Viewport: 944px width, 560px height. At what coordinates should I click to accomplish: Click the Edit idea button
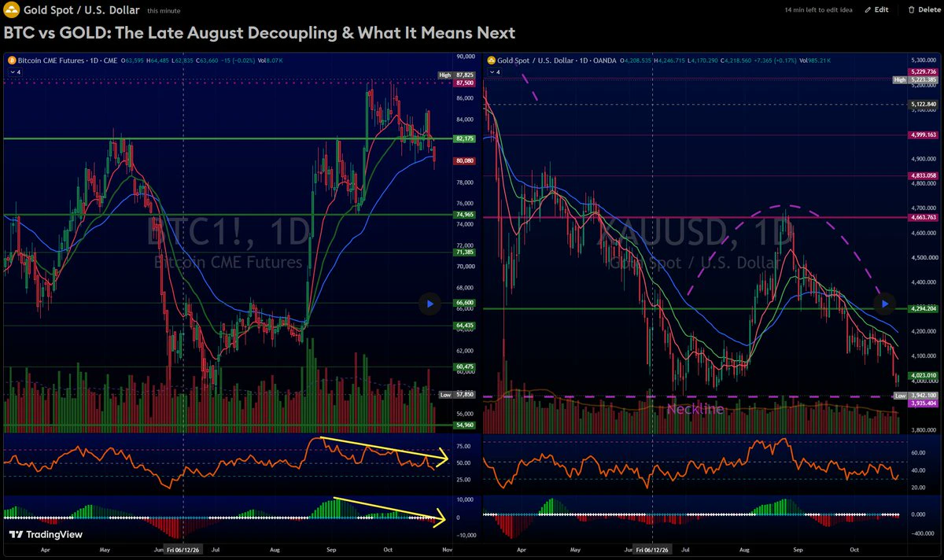(x=876, y=10)
